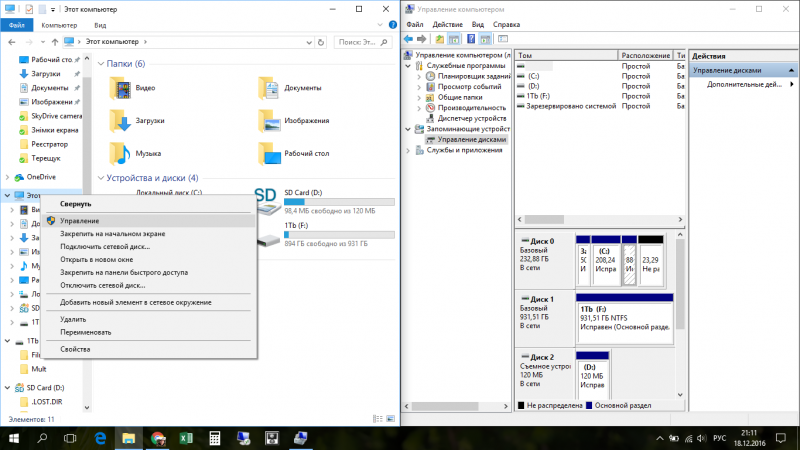Screen dimensions: 800x450
Task: Select Properties in the context menu
Action: click(x=75, y=349)
